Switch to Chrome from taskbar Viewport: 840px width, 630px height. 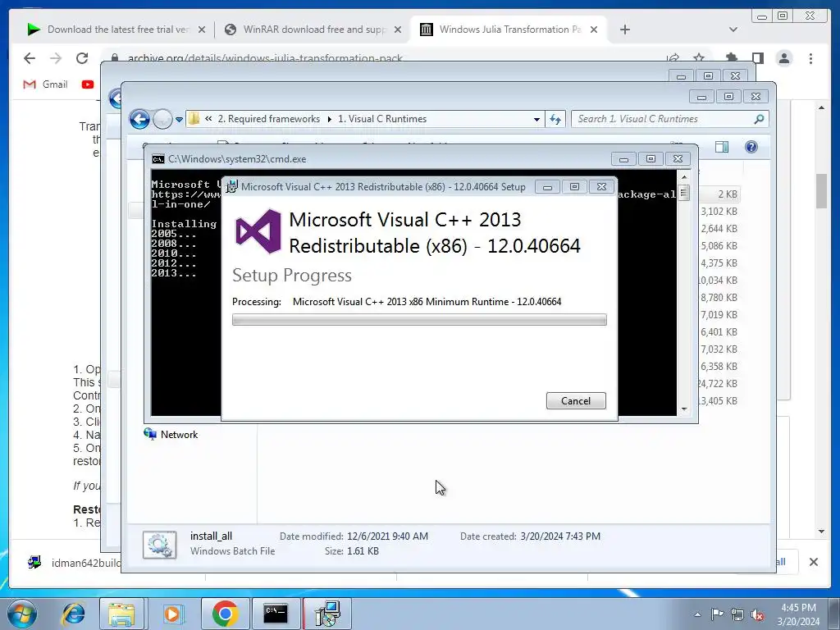225,614
